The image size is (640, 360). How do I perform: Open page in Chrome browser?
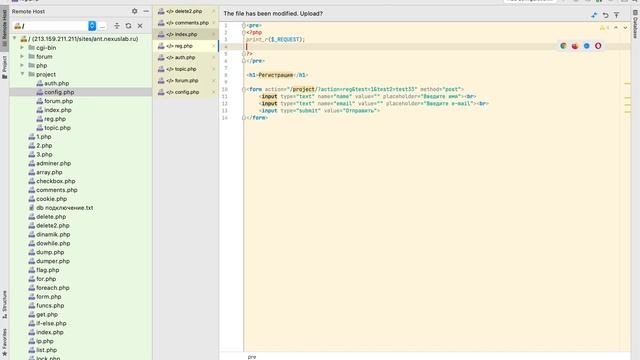coord(563,46)
